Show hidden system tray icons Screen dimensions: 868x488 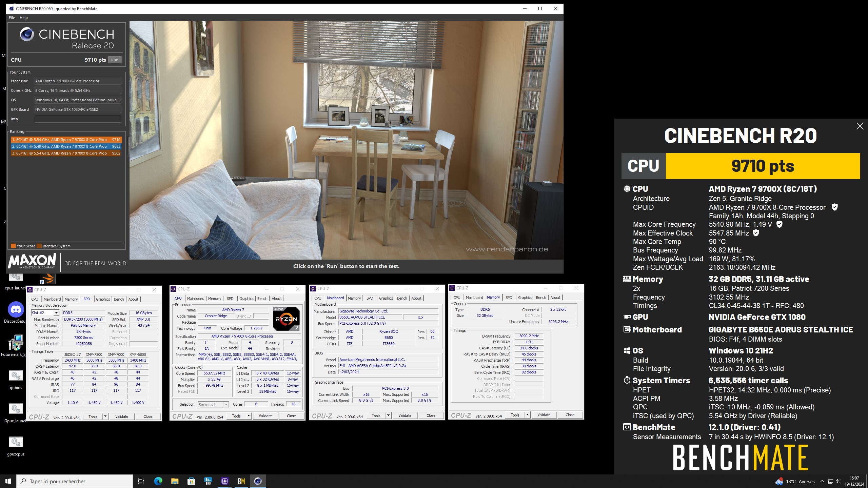(x=822, y=482)
